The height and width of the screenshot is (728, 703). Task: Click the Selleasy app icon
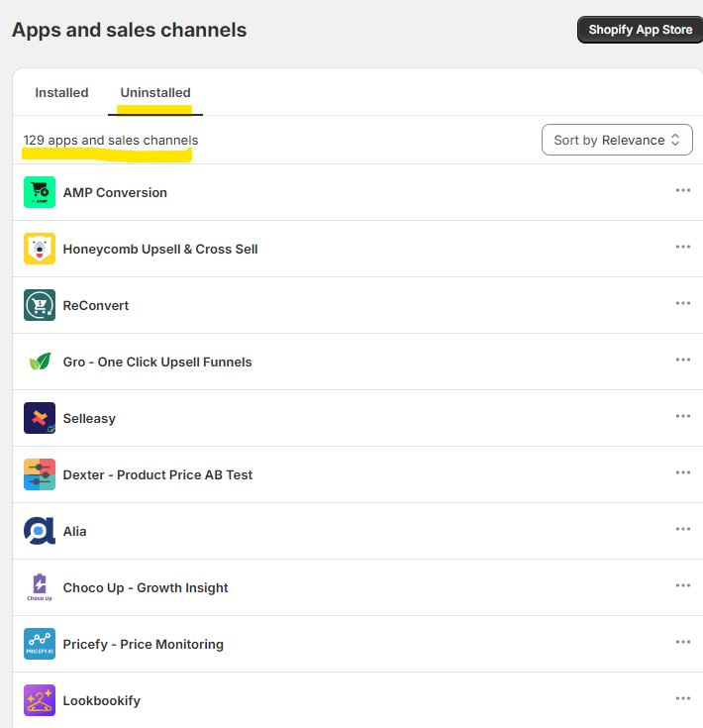point(40,418)
